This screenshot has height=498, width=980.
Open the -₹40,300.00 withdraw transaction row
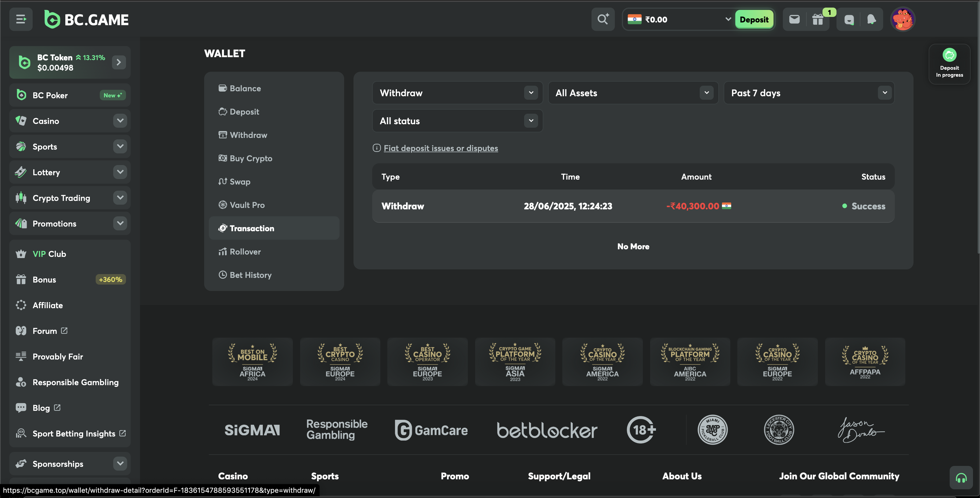tap(633, 206)
